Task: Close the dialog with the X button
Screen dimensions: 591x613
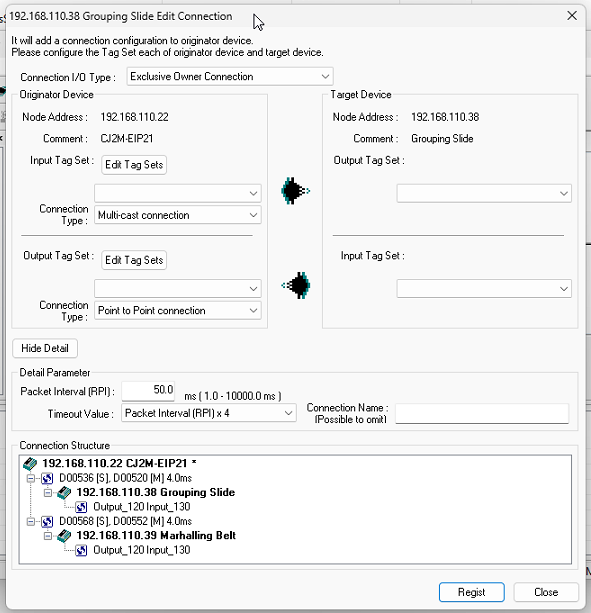Action: click(x=572, y=16)
